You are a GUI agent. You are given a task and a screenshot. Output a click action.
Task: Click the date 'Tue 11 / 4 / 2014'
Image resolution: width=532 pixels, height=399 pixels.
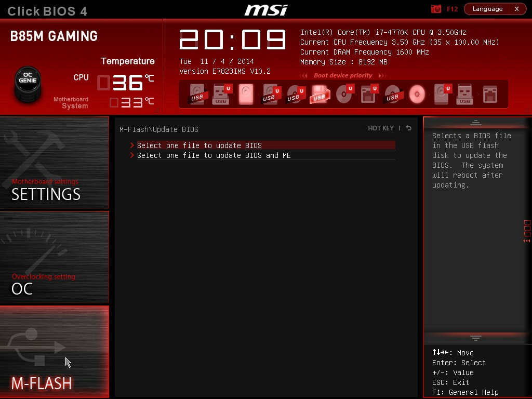click(217, 61)
